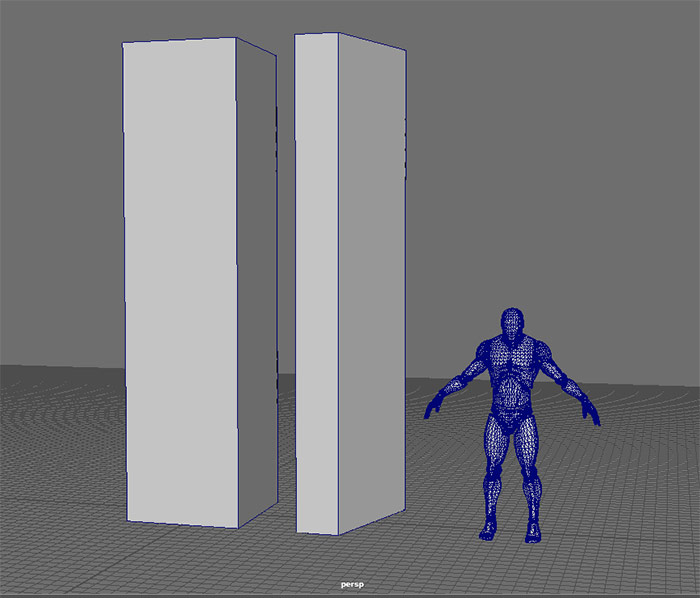Select the wireframe character's chest

coord(511,362)
